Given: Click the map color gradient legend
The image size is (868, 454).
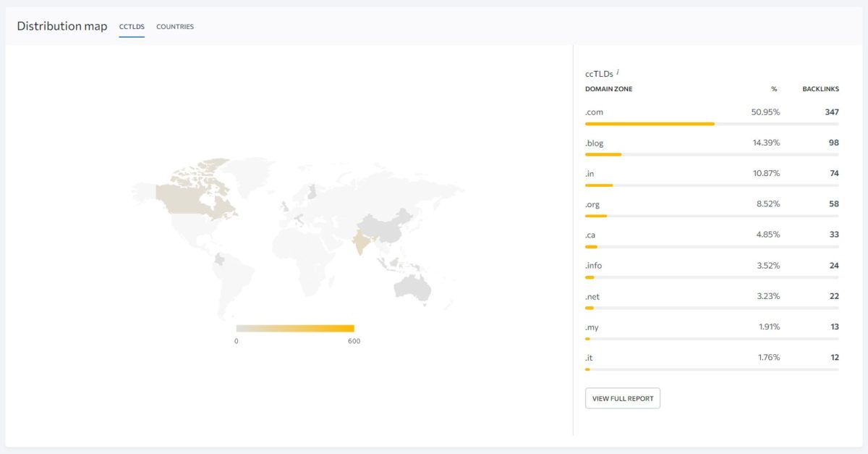Looking at the screenshot, I should click(295, 328).
